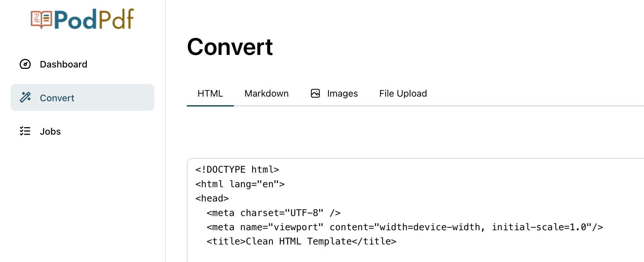Select the Dashboard gauge icon

pos(25,64)
